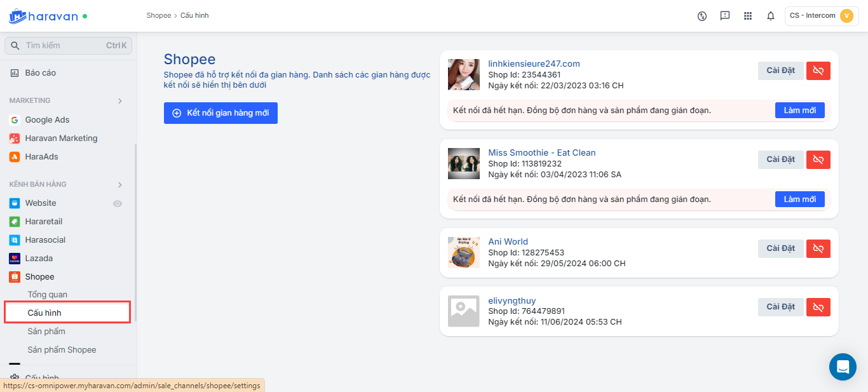Click the Haravan logo
Screen dimensions: 868x392
point(43,17)
